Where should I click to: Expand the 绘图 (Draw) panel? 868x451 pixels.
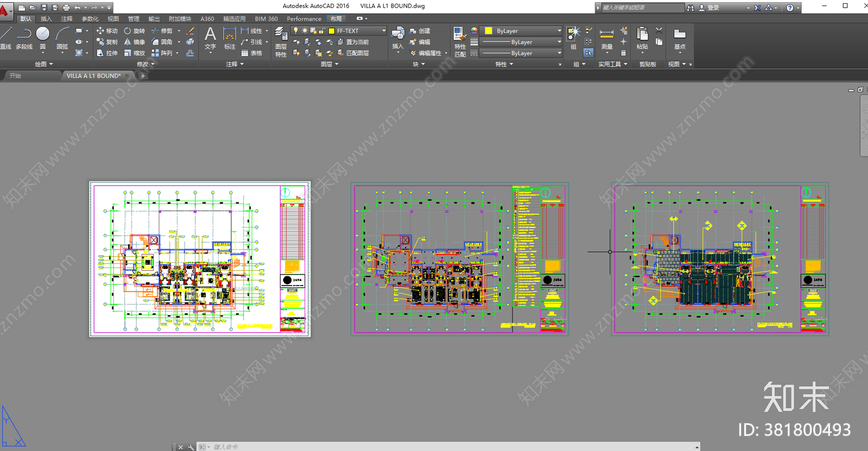(44, 64)
